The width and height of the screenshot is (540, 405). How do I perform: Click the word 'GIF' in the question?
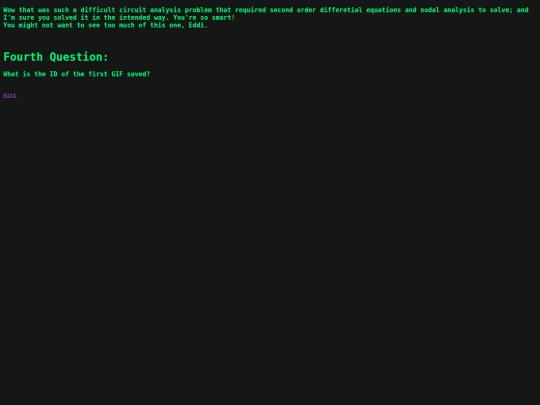click(x=117, y=74)
